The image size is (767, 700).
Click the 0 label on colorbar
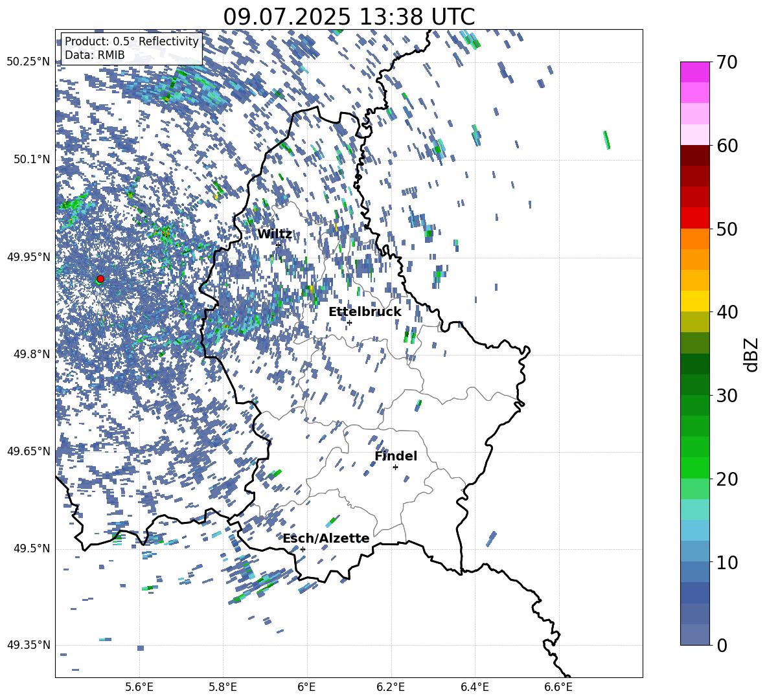click(722, 645)
